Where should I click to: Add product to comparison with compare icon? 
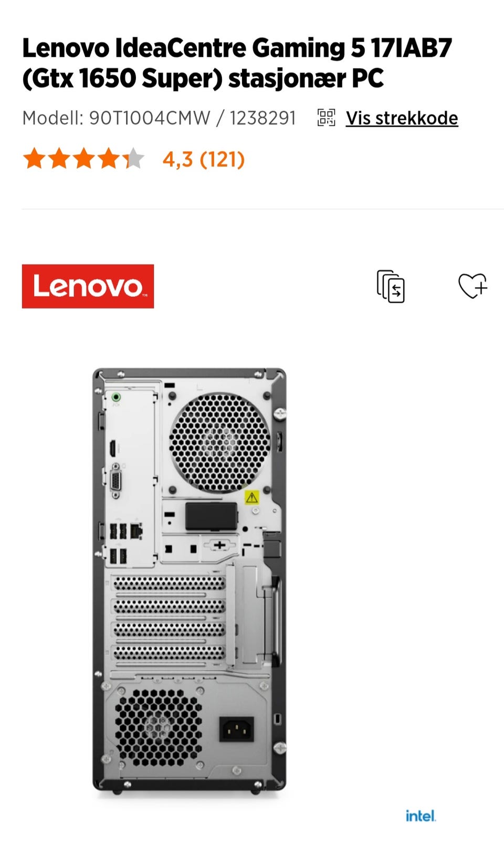click(x=391, y=287)
